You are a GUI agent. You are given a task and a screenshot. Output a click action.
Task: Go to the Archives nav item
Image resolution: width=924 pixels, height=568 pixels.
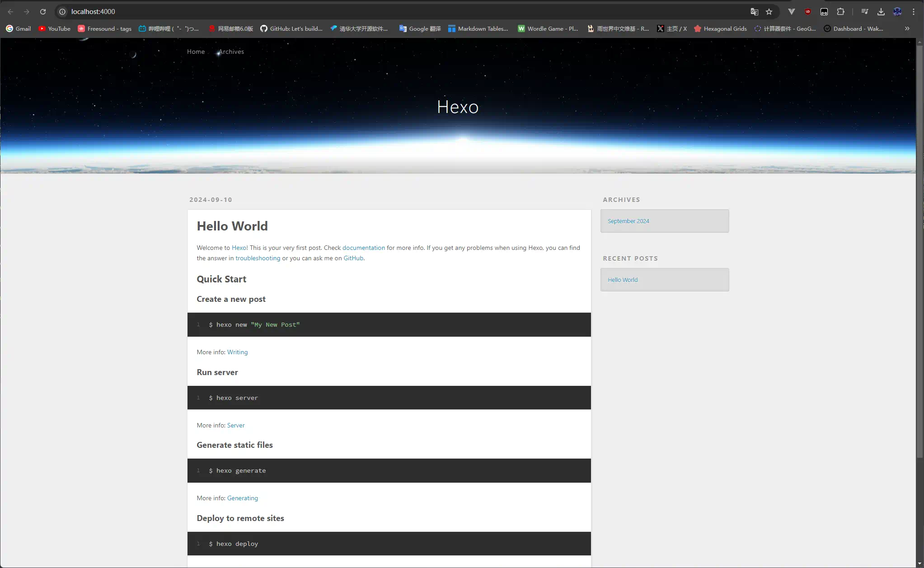pyautogui.click(x=231, y=52)
